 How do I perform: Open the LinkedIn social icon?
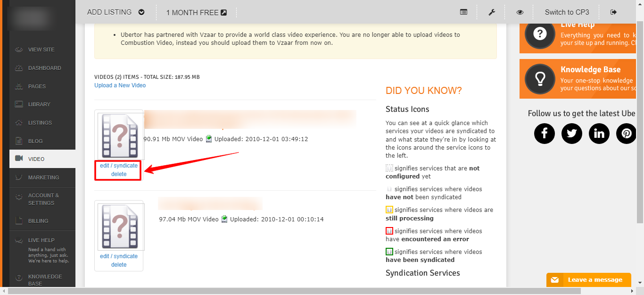click(x=599, y=134)
